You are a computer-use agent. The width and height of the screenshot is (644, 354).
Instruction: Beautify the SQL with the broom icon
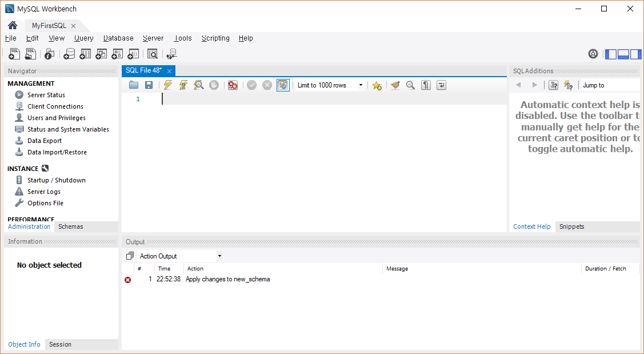395,85
